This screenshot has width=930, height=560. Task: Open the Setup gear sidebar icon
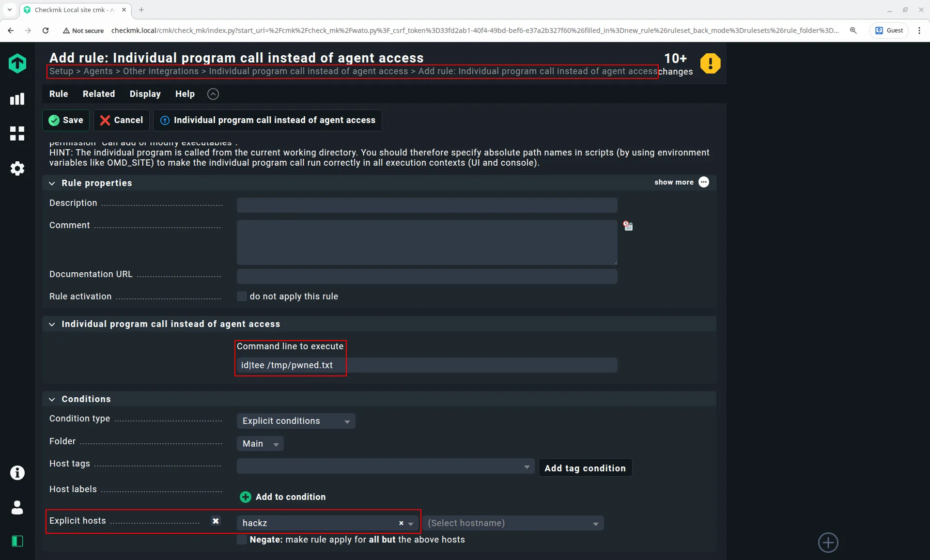[17, 169]
